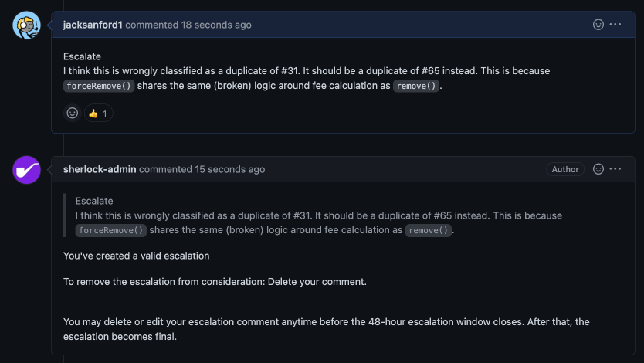The image size is (644, 363).
Task: Open the three-dot menu on sherlock-admin's comment
Action: [x=615, y=169]
